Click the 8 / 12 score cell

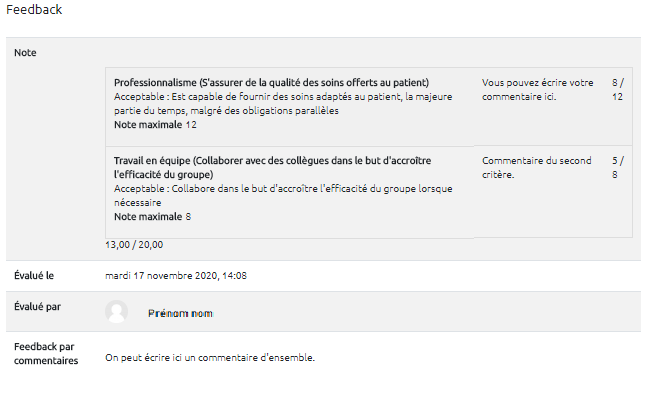coord(618,90)
